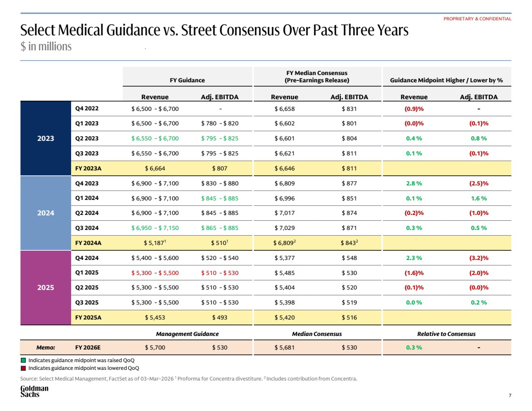This screenshot has width=532, height=411.
Task: Click the "Memo:" label
Action: pos(46,348)
